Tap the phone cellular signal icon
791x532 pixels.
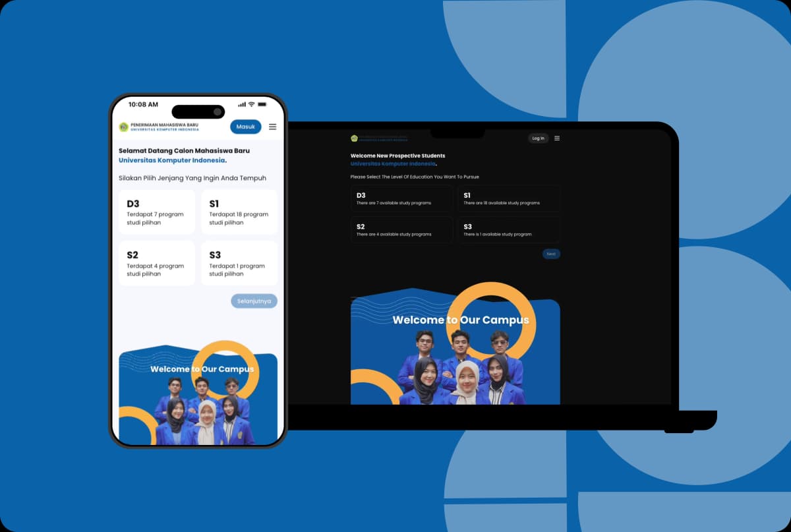[x=241, y=104]
